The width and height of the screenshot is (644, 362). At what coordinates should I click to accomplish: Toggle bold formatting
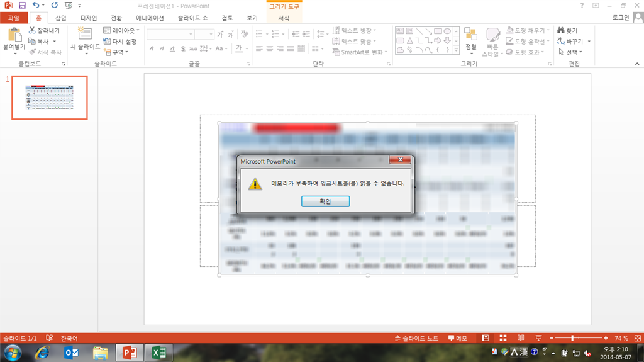[x=152, y=48]
